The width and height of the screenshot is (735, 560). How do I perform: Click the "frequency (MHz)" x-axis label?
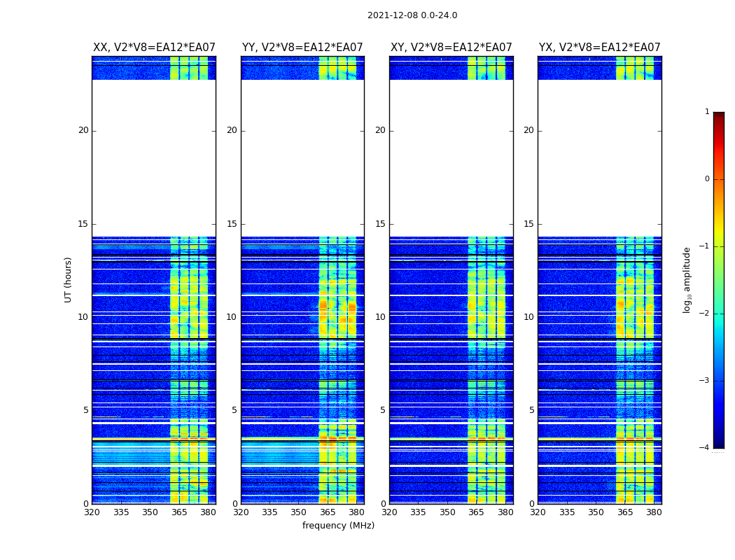tap(338, 526)
